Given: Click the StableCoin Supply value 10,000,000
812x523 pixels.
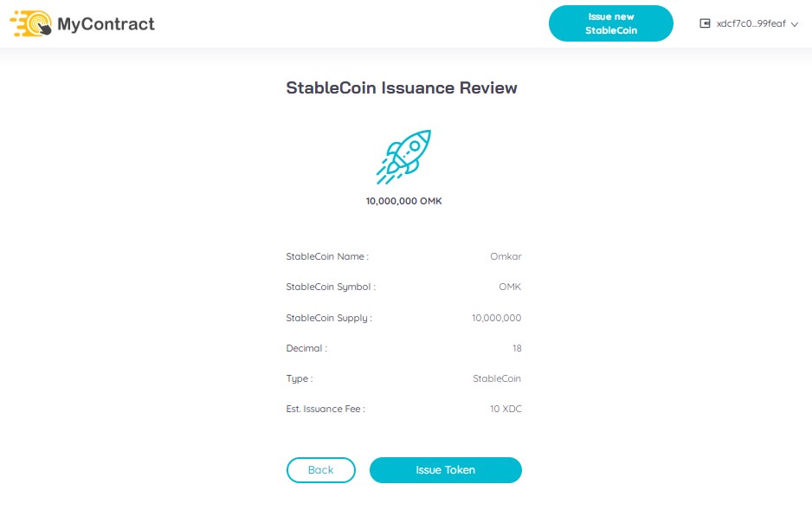Looking at the screenshot, I should coord(497,318).
